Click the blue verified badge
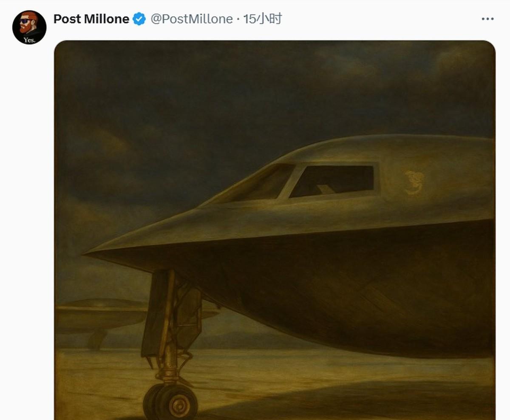Viewport: 510px width, 420px height. point(139,19)
